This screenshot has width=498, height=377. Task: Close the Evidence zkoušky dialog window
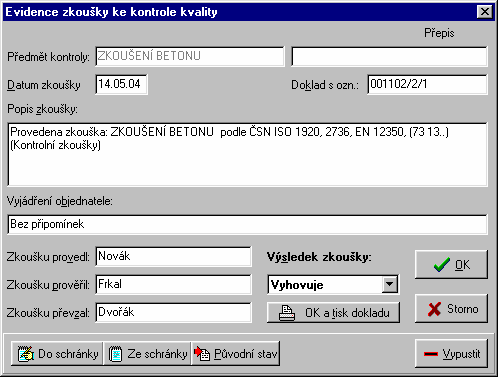pos(484,12)
